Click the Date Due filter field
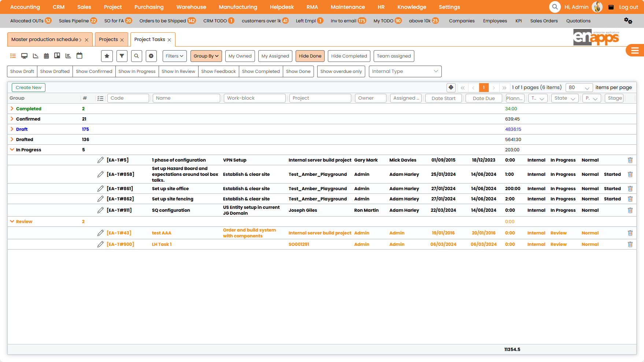The image size is (644, 362). [484, 98]
